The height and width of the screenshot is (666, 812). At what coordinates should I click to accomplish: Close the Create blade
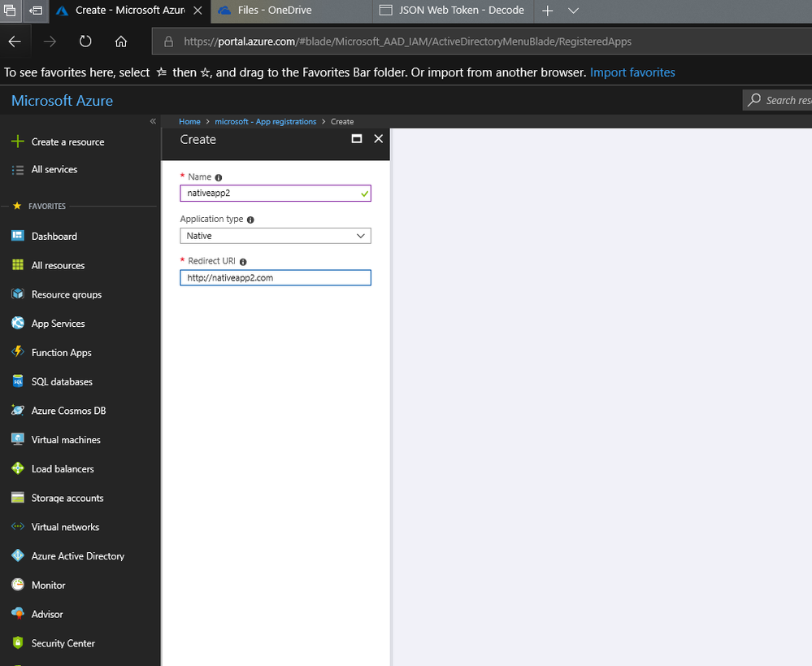tap(379, 139)
